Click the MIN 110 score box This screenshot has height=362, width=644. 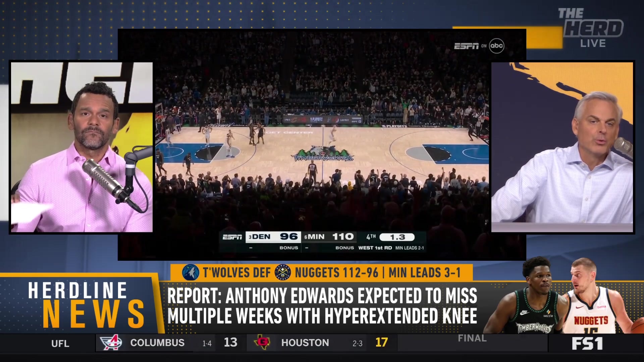pyautogui.click(x=329, y=237)
